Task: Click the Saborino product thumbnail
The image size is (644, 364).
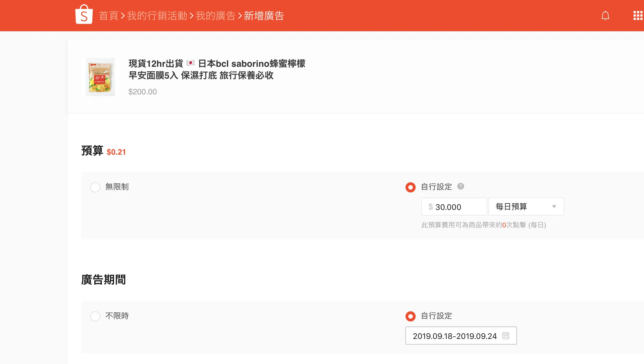Action: click(x=100, y=77)
